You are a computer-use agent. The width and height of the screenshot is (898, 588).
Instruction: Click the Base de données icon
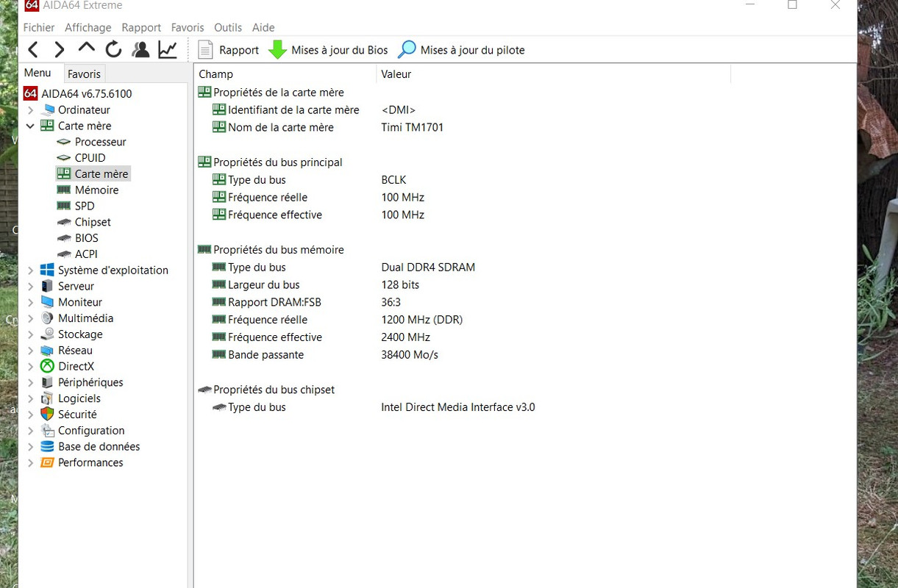click(x=48, y=447)
